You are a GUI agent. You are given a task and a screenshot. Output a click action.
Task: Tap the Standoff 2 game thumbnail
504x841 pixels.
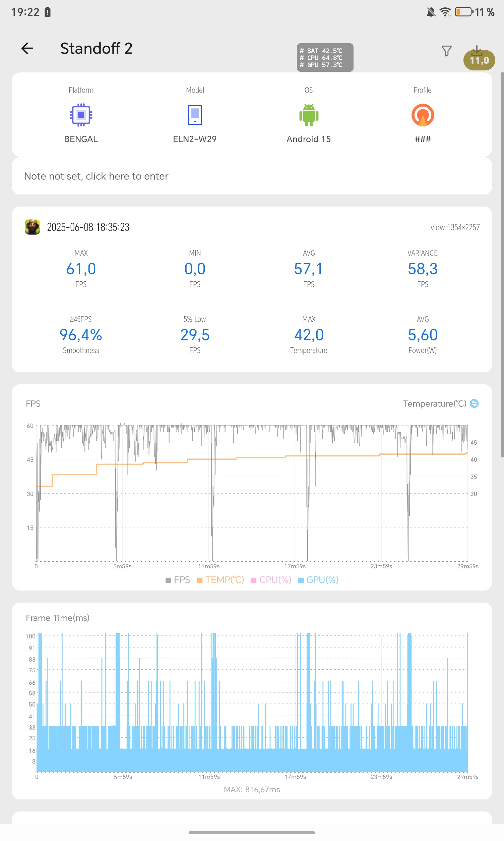(x=33, y=227)
